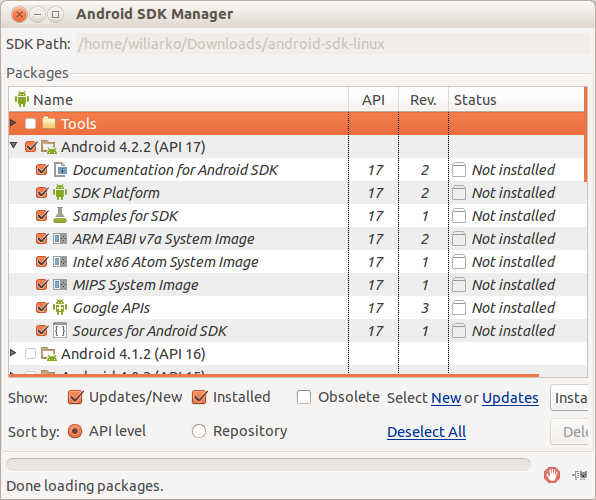The height and width of the screenshot is (500, 596).
Task: Click not-installed status icon for Sources for Android SDK
Action: tap(459, 331)
